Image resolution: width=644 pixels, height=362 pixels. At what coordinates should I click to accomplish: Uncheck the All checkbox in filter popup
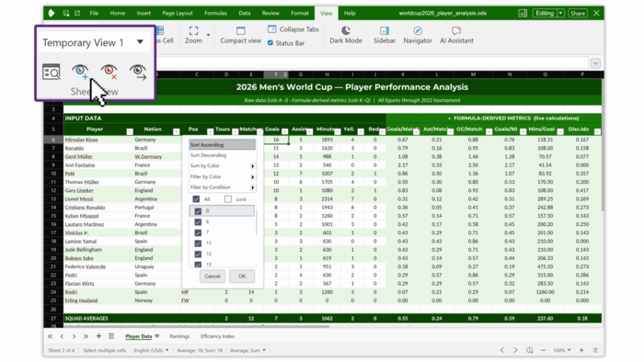click(196, 199)
